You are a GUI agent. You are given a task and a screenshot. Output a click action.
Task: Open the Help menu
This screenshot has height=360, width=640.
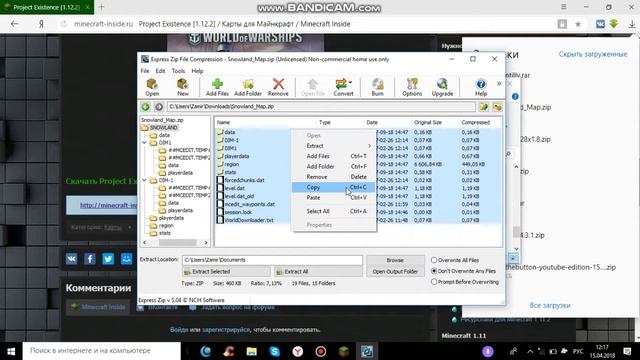(197, 71)
